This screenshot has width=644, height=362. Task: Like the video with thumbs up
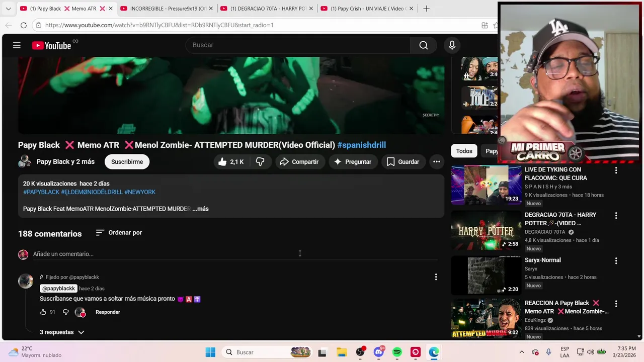click(230, 162)
